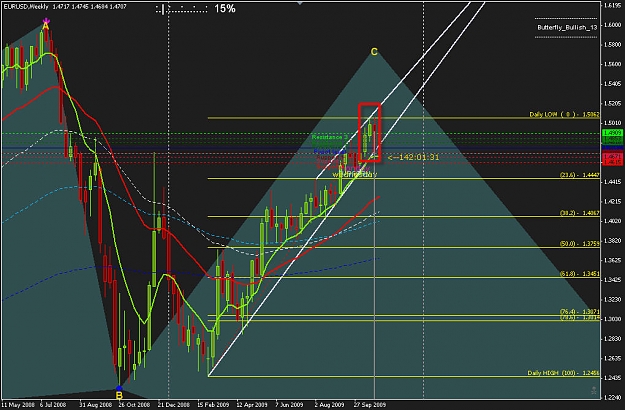Click the yellow 'wednesday' label
625x410 pixels.
tap(354, 174)
